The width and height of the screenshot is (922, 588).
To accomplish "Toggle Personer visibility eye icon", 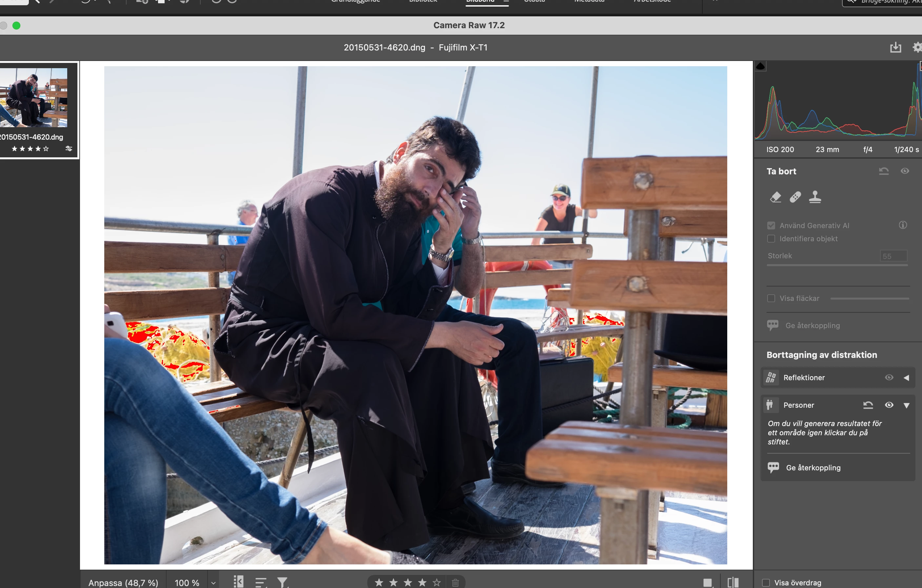I will (889, 405).
